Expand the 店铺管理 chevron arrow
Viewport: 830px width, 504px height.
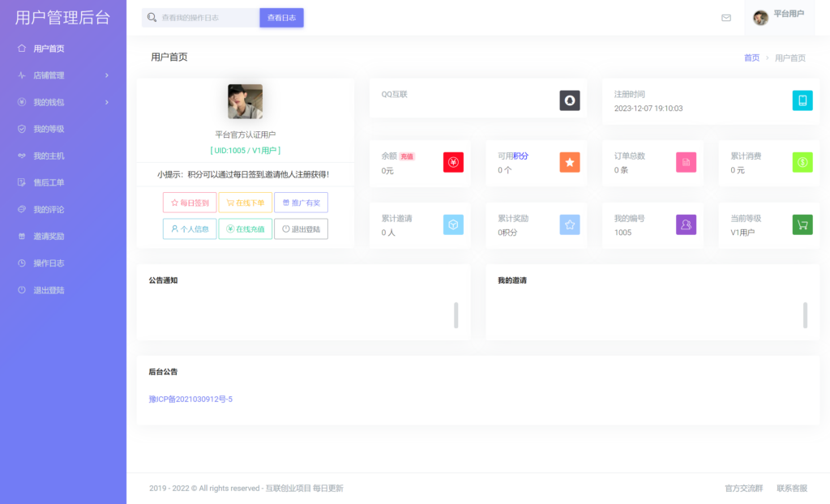107,75
